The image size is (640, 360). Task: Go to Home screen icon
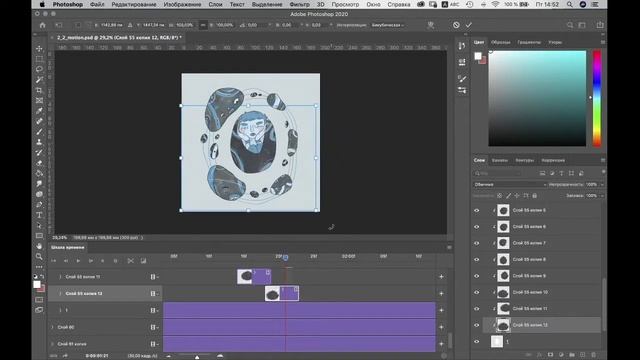click(x=42, y=25)
